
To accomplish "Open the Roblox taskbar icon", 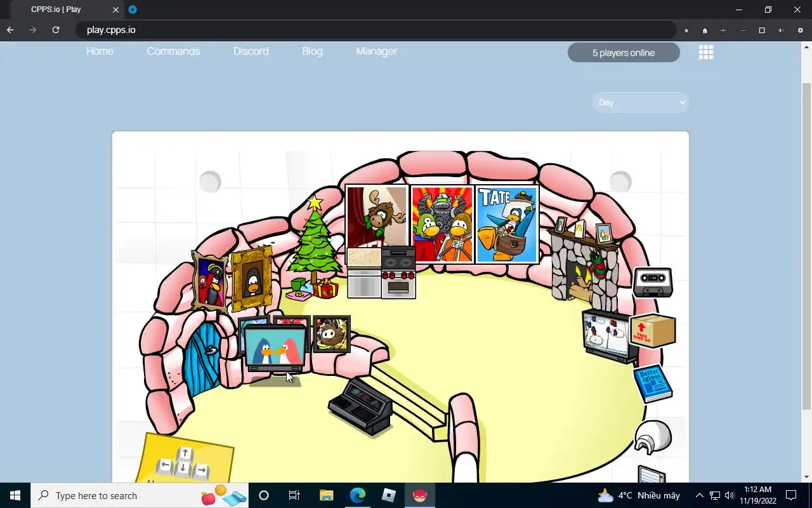I will [x=389, y=495].
